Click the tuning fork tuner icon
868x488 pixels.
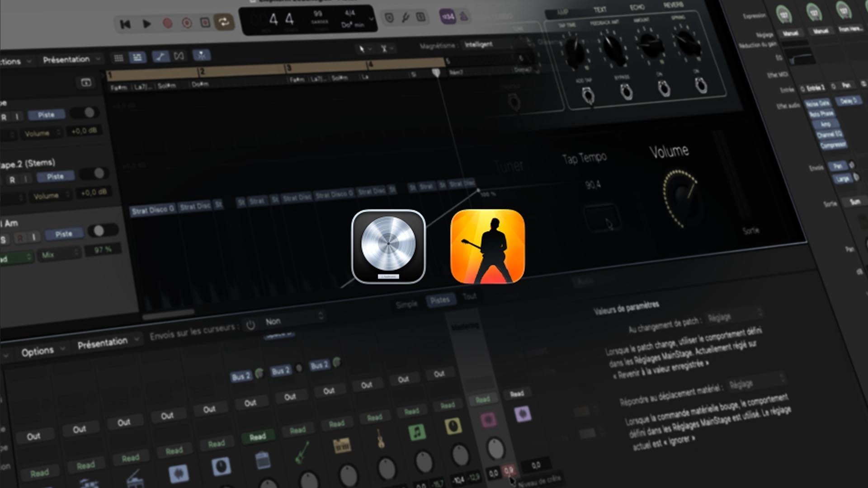pos(406,18)
